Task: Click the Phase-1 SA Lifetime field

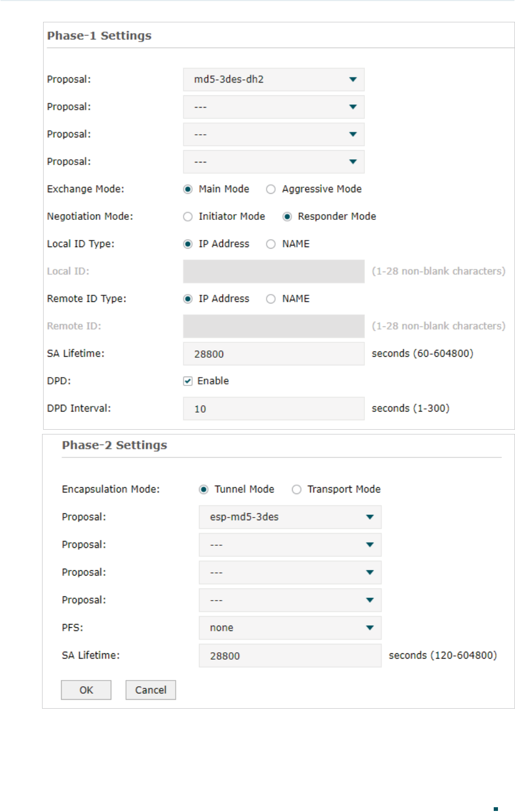Action: tap(273, 354)
